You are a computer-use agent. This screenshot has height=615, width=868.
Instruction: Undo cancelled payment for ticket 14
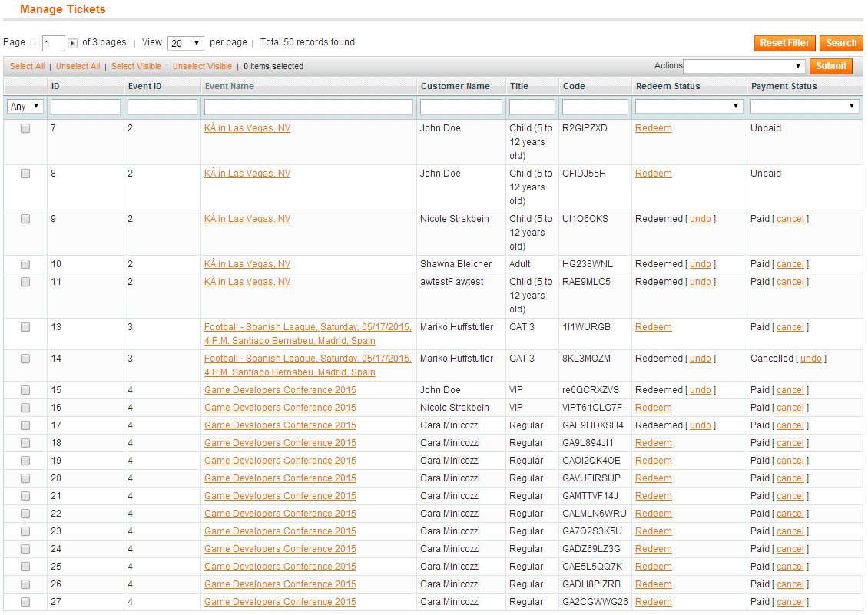pyautogui.click(x=811, y=359)
